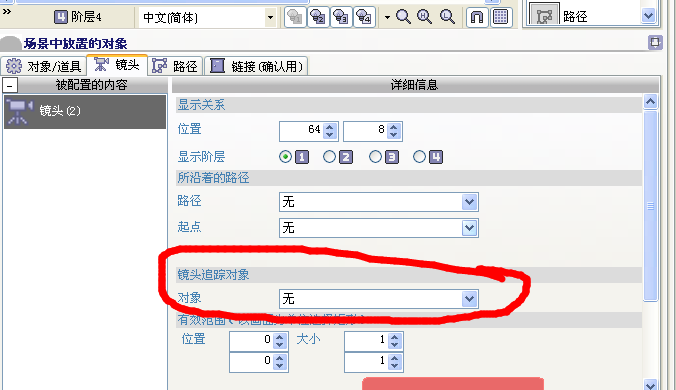Open the 对象 combo box under 镜头追踪对象
Screen dimensions: 676x390
coord(379,299)
